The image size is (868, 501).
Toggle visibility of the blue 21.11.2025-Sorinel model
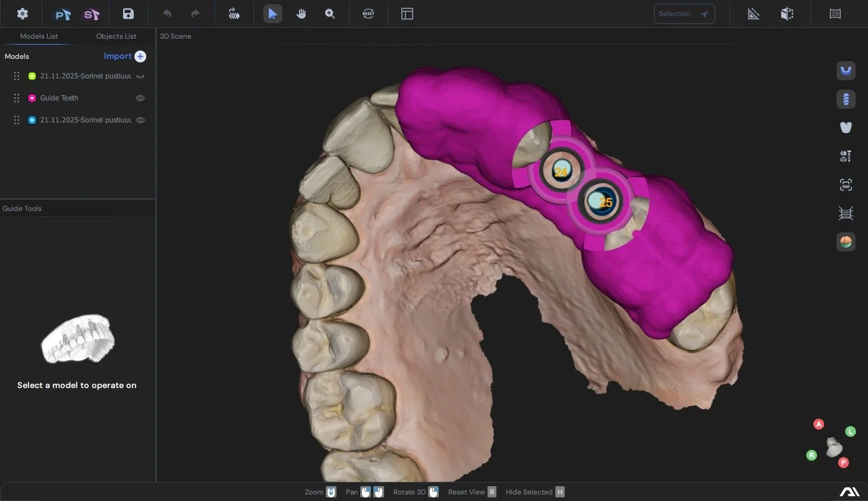140,119
